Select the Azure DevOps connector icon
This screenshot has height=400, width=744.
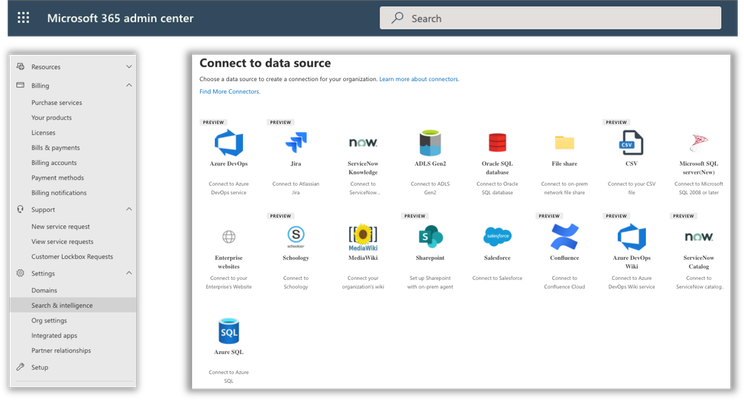pyautogui.click(x=229, y=142)
